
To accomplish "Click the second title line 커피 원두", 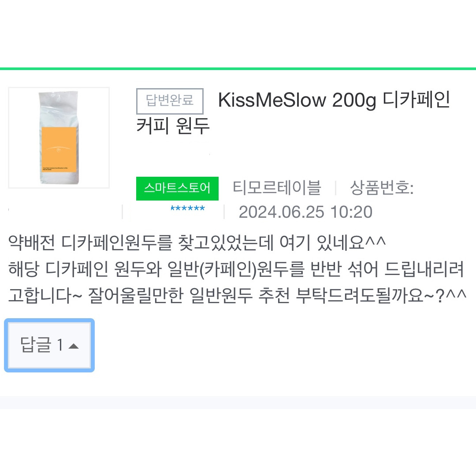I will click(171, 125).
